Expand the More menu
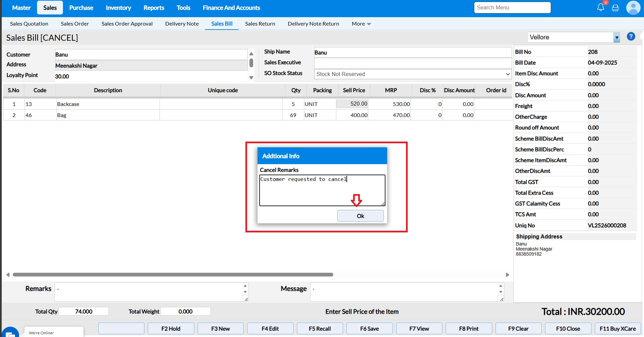The height and width of the screenshot is (337, 644). coord(361,24)
